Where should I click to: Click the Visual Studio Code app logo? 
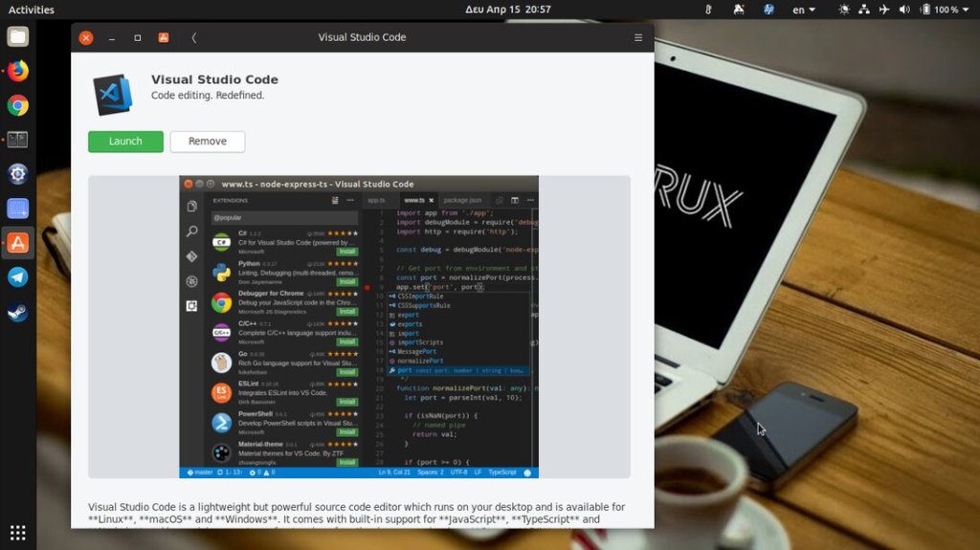click(113, 95)
